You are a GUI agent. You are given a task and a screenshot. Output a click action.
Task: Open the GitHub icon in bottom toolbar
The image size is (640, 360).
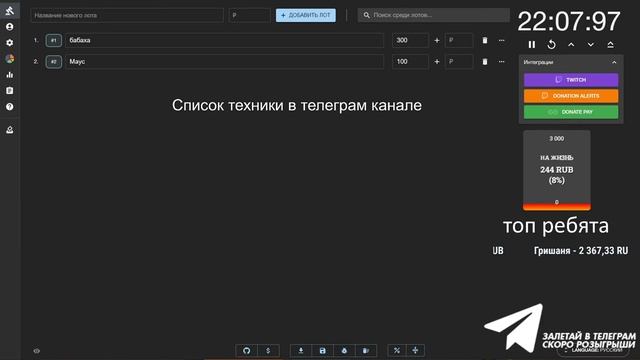tap(247, 351)
